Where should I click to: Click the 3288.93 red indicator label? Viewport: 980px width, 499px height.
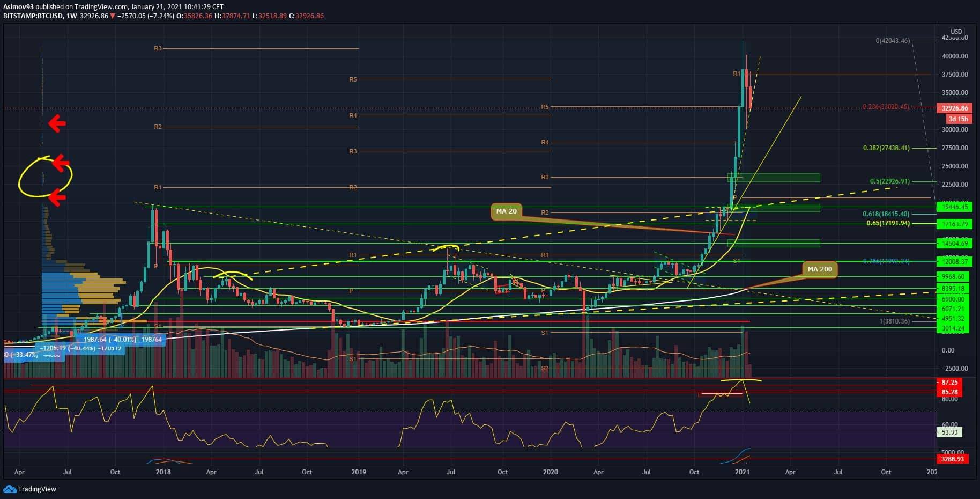coord(953,459)
